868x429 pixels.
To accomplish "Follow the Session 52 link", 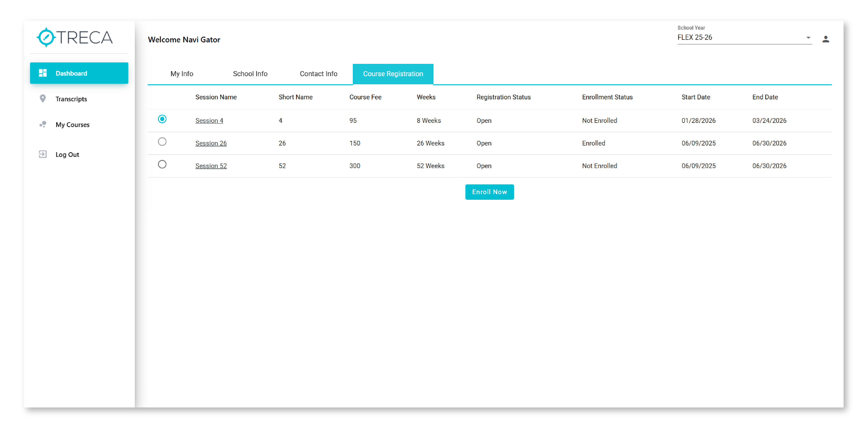I will [211, 166].
